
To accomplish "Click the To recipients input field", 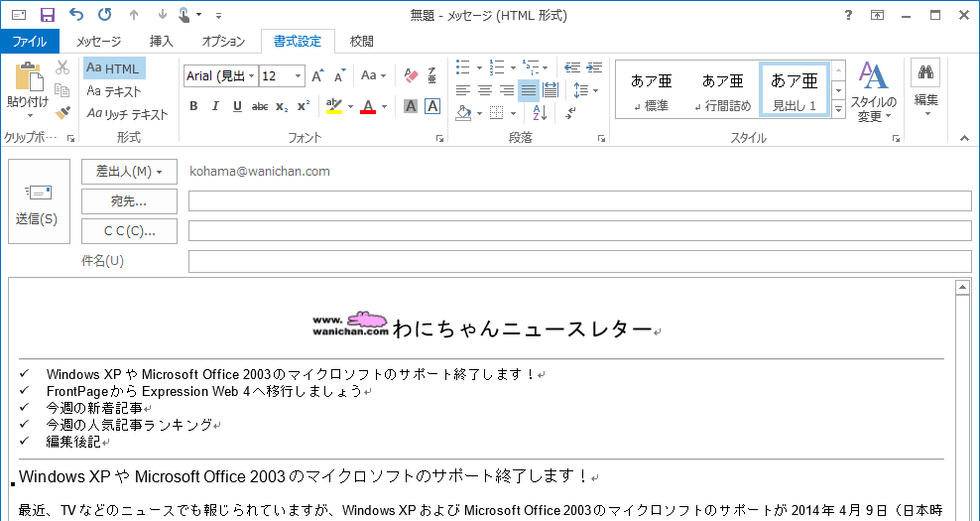I will (580, 201).
